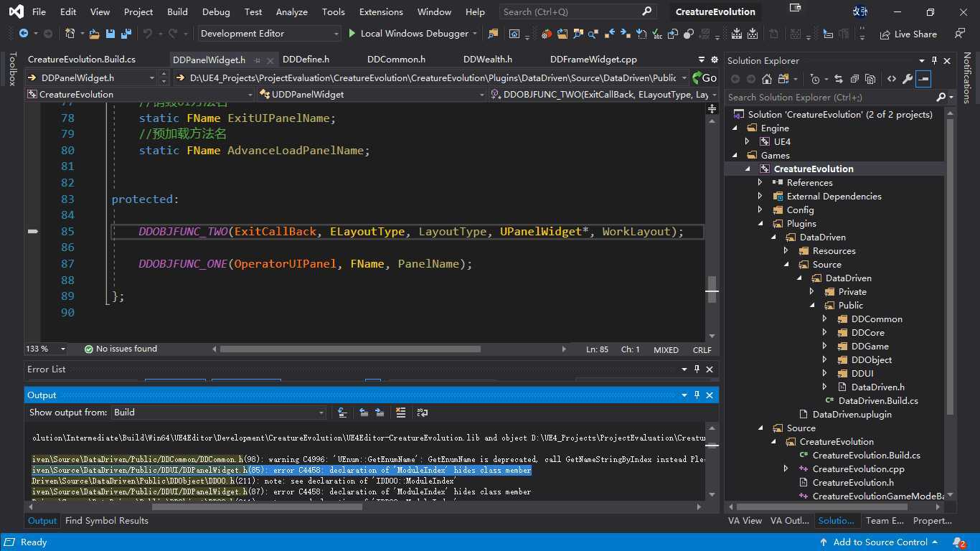Click the Home icon in Solution Explorer
This screenshot has width=980, height=551.
pyautogui.click(x=767, y=79)
